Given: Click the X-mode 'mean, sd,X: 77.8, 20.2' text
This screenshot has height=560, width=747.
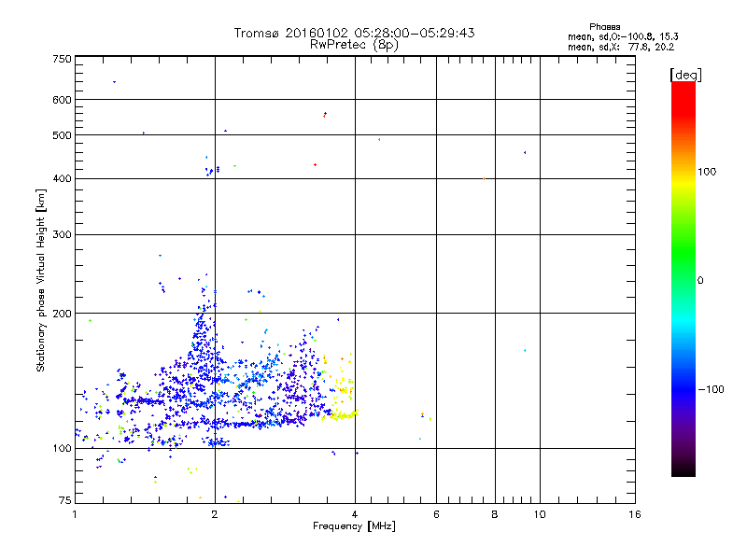Looking at the screenshot, I should point(621,47).
